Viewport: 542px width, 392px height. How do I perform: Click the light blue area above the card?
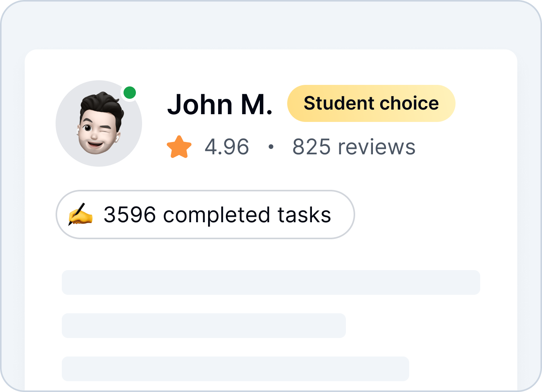[271, 25]
